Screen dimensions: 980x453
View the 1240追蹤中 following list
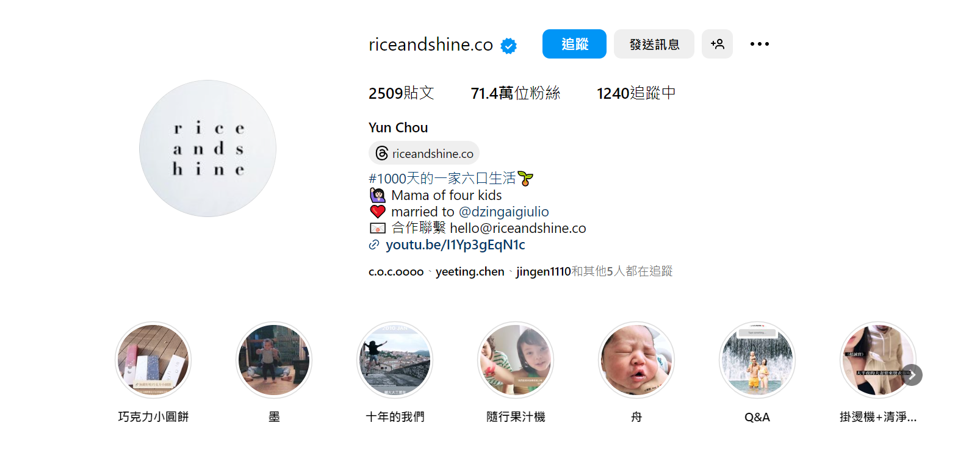coord(636,93)
